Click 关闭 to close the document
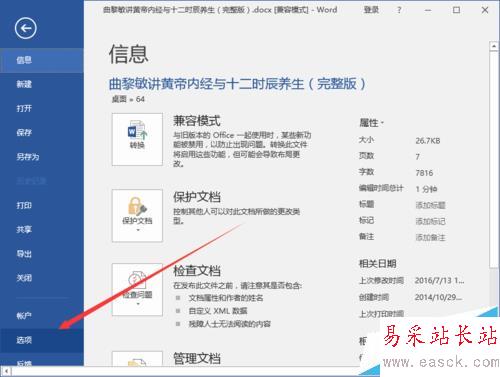This screenshot has height=377, width=500. [x=42, y=278]
